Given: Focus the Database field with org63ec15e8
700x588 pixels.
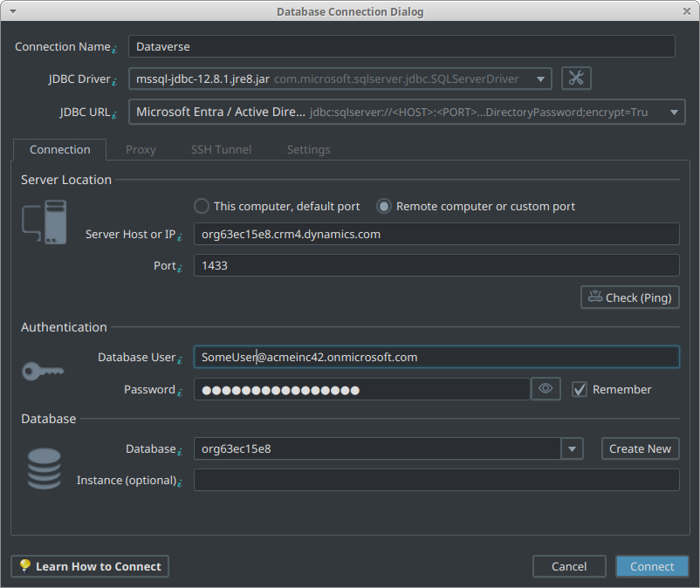Looking at the screenshot, I should tap(377, 448).
